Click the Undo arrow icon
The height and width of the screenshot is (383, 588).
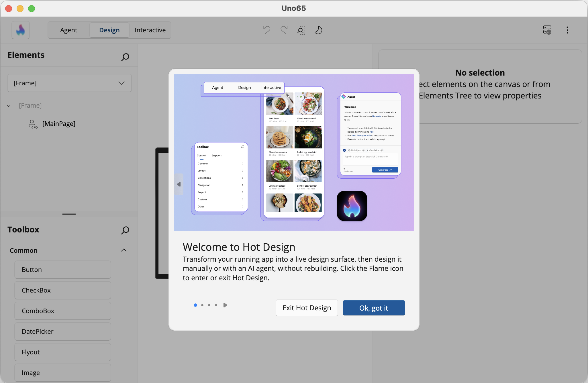267,30
